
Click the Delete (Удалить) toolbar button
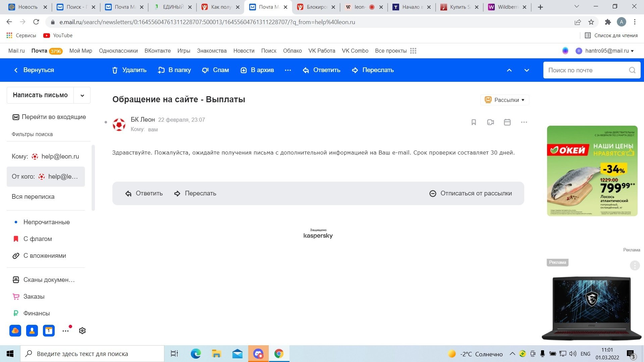pos(129,70)
